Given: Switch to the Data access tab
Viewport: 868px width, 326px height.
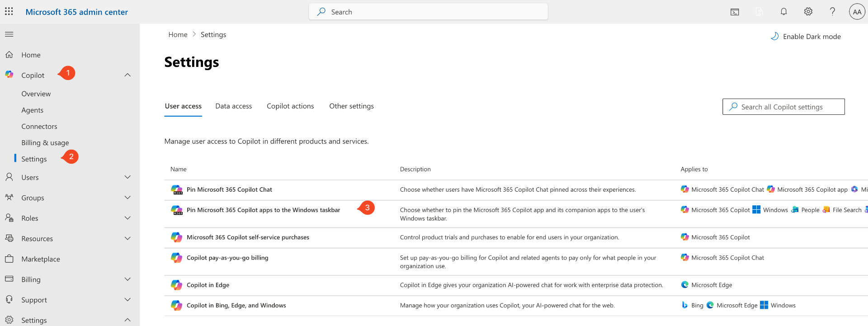Looking at the screenshot, I should tap(233, 106).
